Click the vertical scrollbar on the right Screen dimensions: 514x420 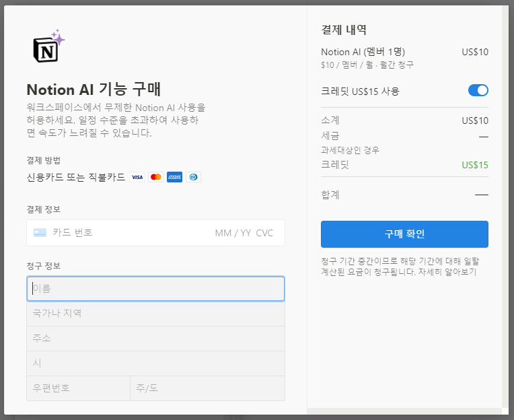[x=505, y=207]
